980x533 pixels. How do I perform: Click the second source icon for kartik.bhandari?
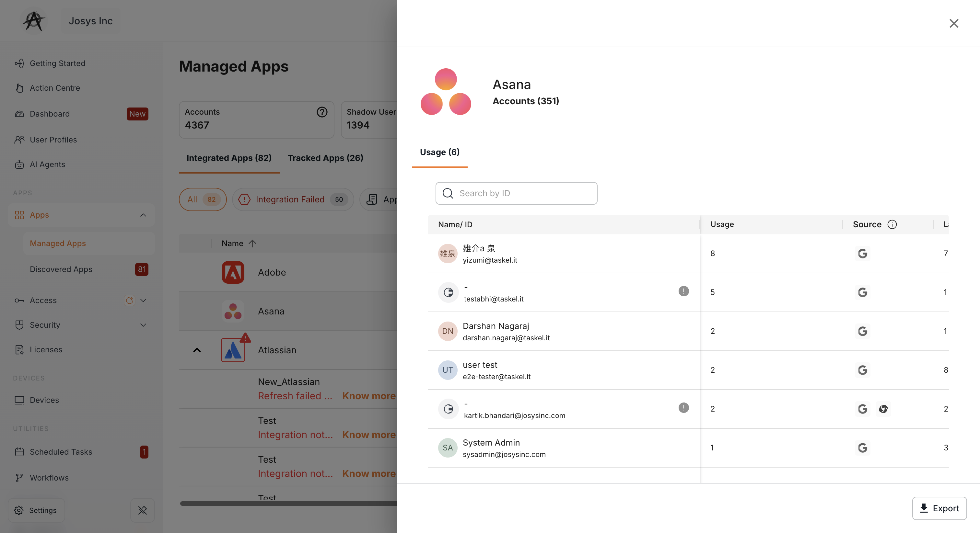883,409
